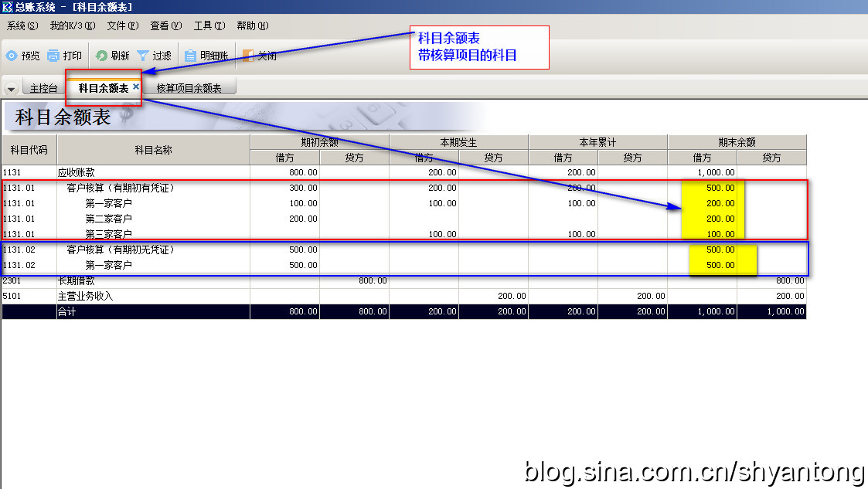The image size is (868, 489).
Task: Switch to the 主控台 tab
Action: [x=43, y=88]
